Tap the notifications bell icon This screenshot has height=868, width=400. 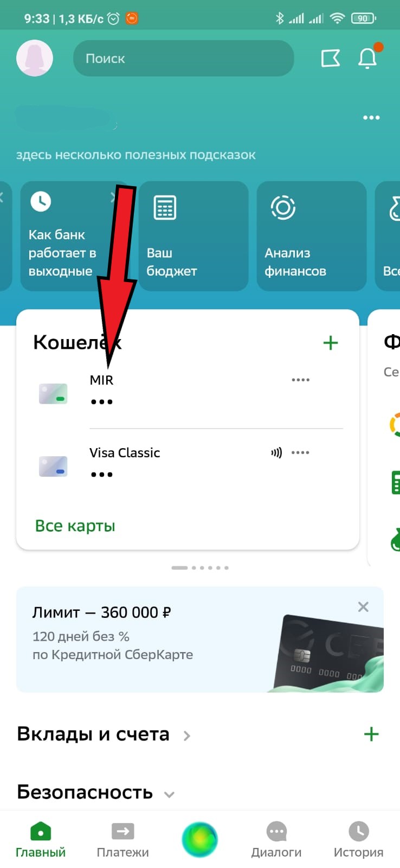click(x=369, y=57)
